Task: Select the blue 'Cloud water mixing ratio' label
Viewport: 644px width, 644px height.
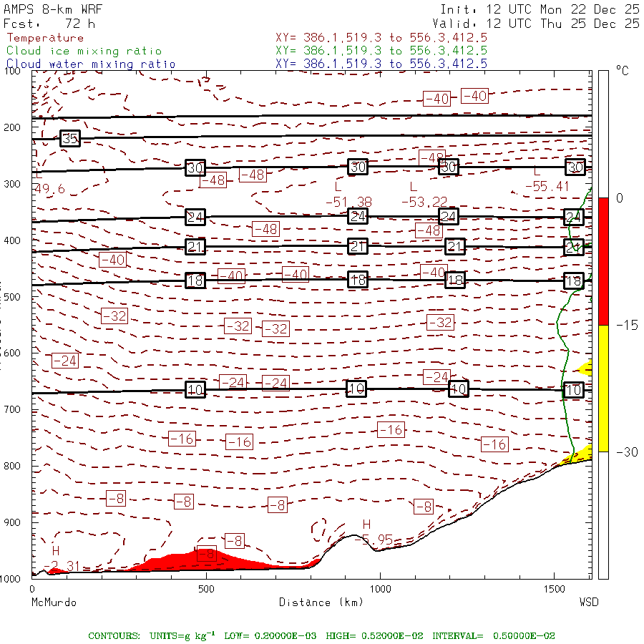Action: 91,64
